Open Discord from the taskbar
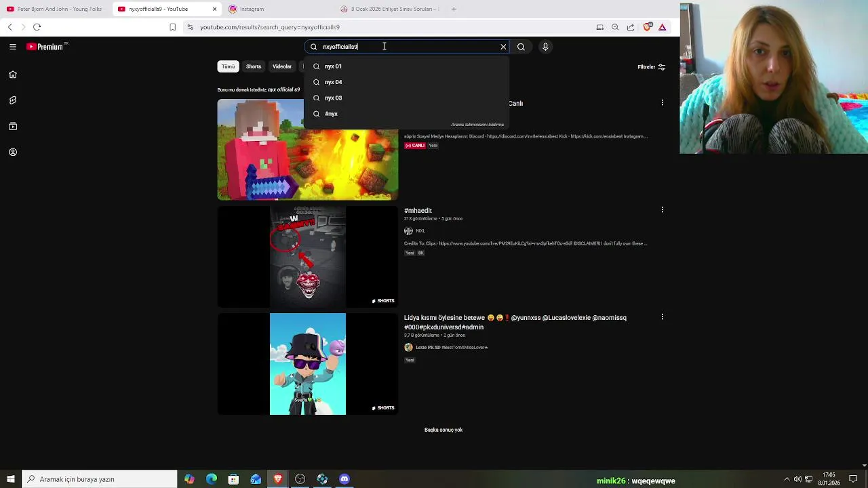The image size is (868, 488). (x=344, y=479)
